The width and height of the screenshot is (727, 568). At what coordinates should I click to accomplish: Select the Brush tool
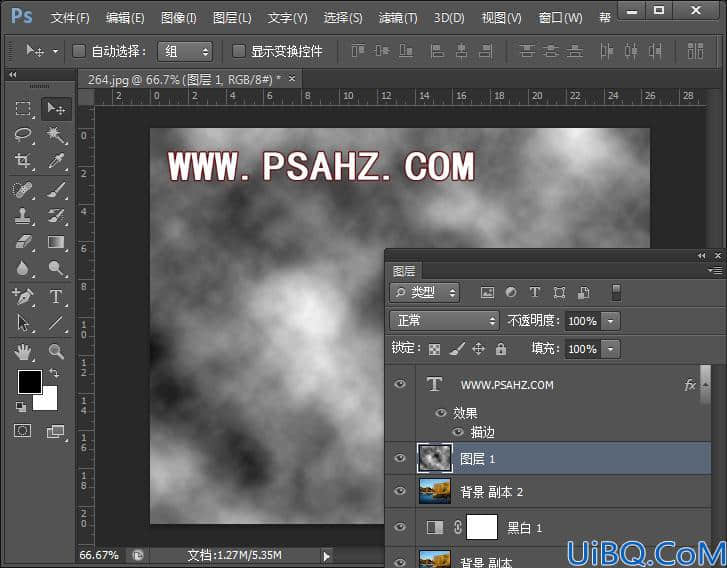(x=56, y=190)
